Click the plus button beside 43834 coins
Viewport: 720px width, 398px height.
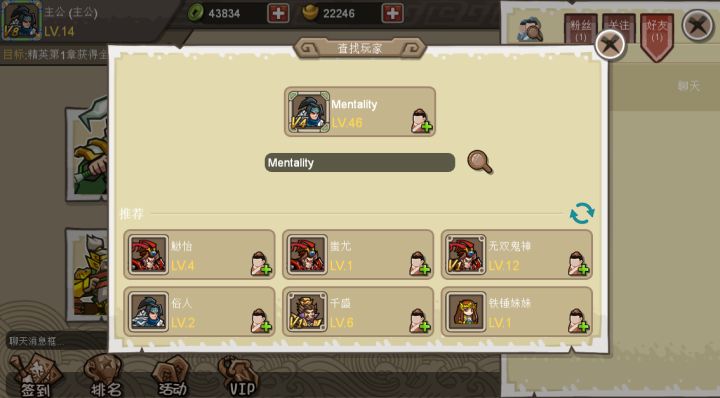point(278,13)
